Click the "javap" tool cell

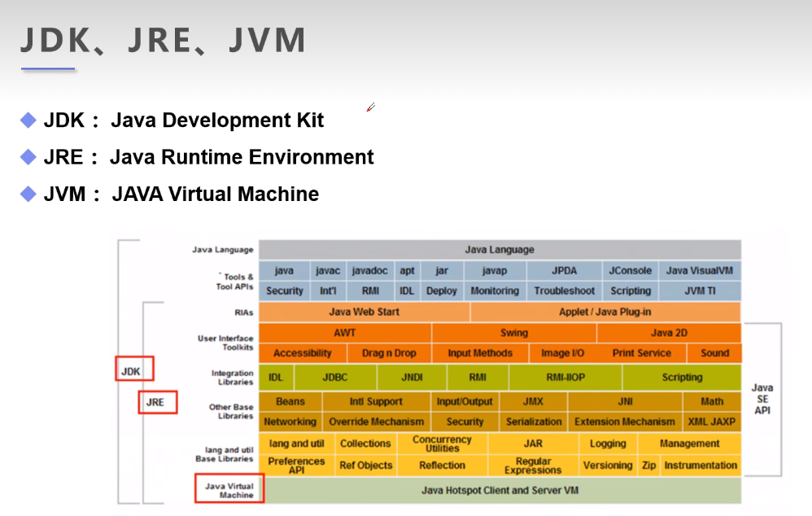pyautogui.click(x=495, y=270)
